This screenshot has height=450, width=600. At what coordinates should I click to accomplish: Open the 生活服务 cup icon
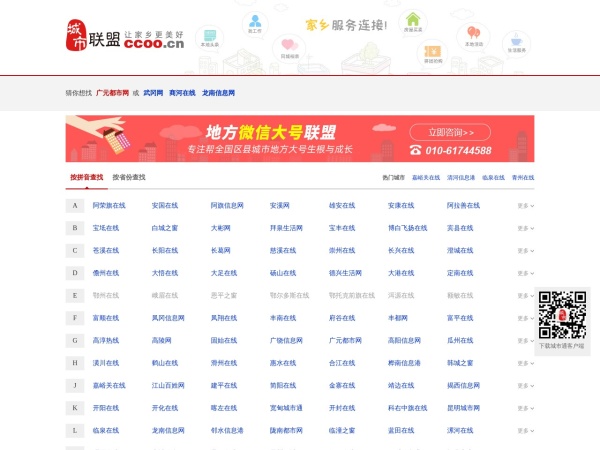tap(516, 42)
